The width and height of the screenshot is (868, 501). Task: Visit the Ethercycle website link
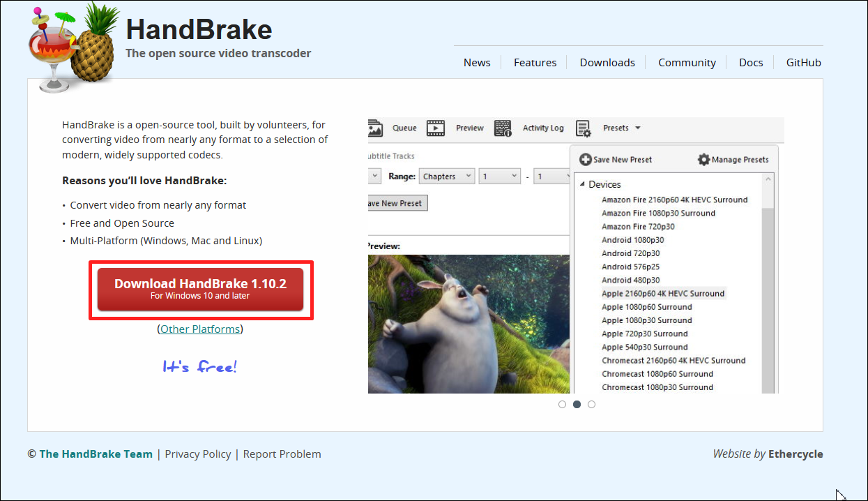[795, 454]
